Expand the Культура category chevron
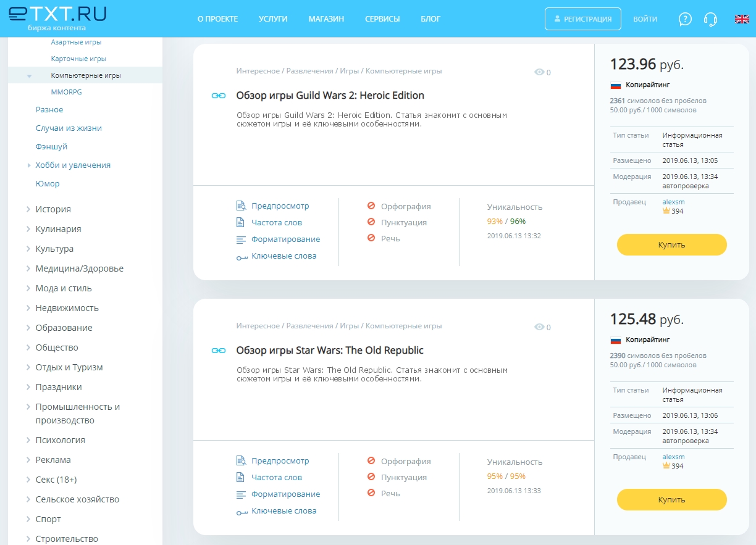The image size is (756, 545). (28, 249)
